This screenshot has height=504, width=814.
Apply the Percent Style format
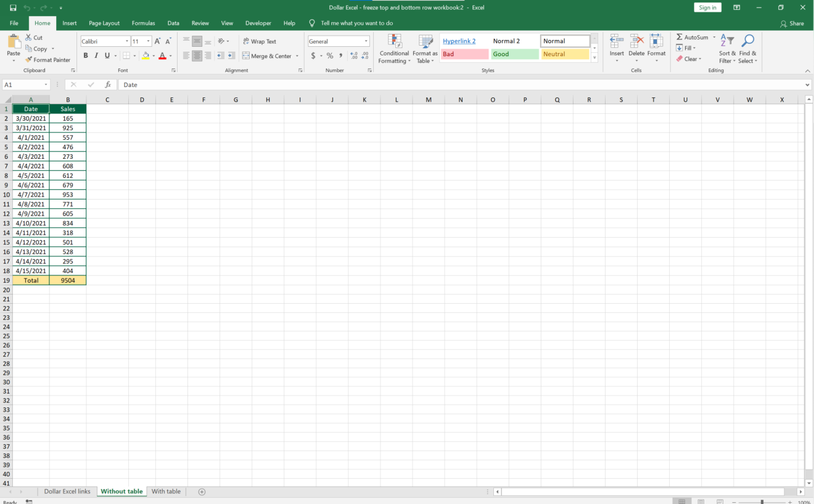pyautogui.click(x=329, y=55)
